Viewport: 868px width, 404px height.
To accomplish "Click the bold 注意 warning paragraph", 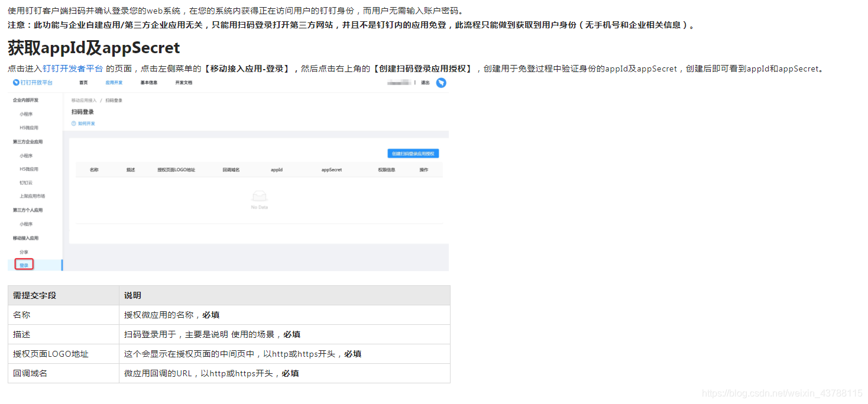I will (x=352, y=25).
